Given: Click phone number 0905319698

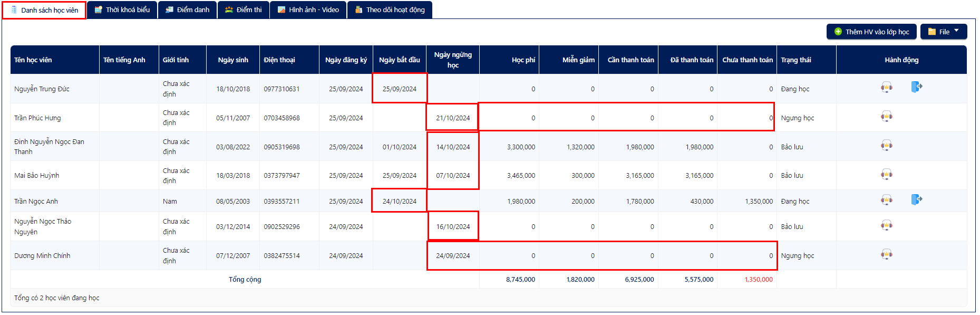Looking at the screenshot, I should click(x=282, y=147).
